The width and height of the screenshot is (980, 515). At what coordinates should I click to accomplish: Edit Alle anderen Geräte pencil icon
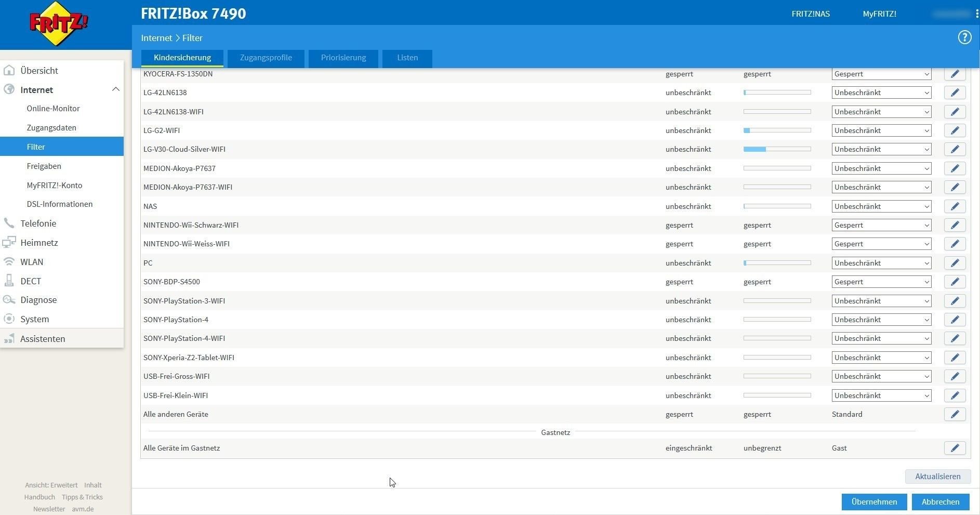point(955,414)
